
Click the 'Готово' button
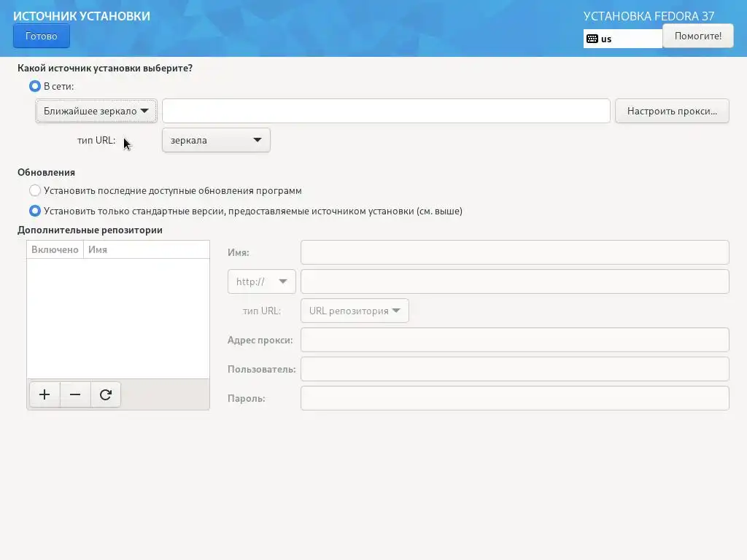pos(42,36)
